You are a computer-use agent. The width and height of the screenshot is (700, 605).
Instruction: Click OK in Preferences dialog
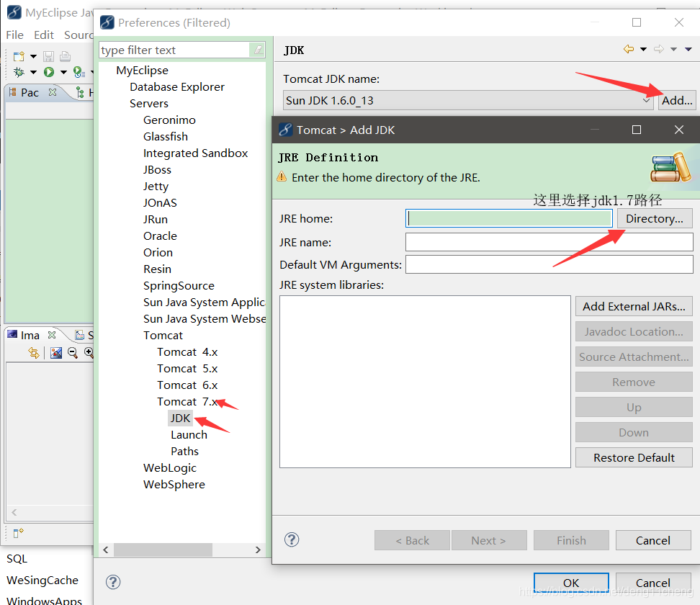571,583
